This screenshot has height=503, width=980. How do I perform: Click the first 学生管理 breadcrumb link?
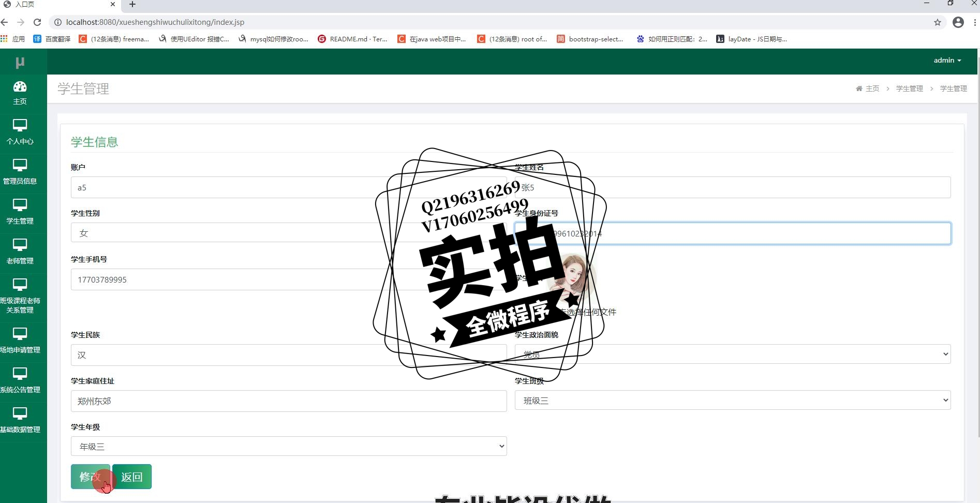click(x=910, y=88)
